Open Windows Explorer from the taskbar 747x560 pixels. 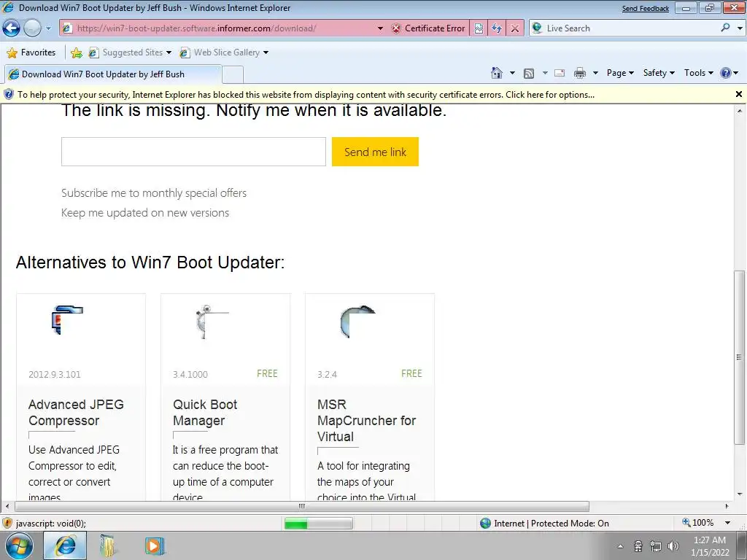point(108,545)
